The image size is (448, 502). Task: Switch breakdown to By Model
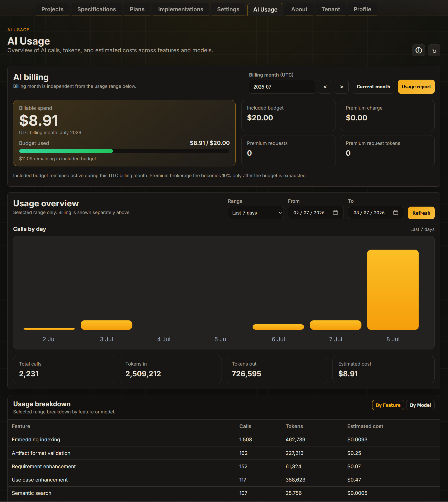(x=420, y=405)
